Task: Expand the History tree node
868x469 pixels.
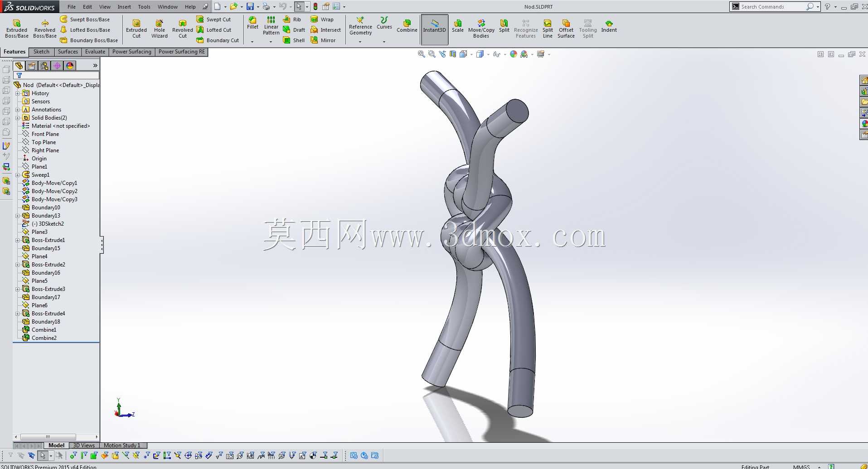Action: pyautogui.click(x=18, y=93)
